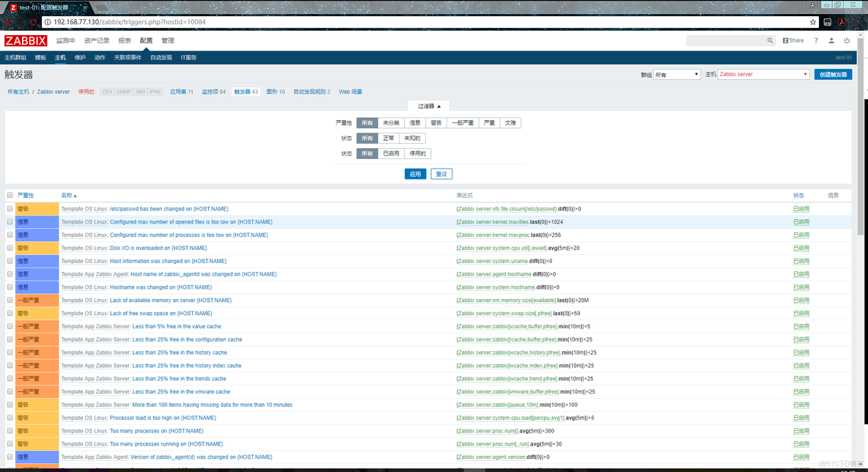Open the 资产记录 top menu
868x472 pixels.
coord(97,40)
